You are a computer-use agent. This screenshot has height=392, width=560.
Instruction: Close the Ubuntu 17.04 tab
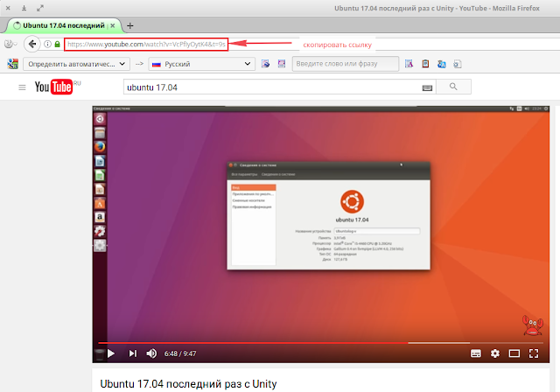pyautogui.click(x=113, y=25)
